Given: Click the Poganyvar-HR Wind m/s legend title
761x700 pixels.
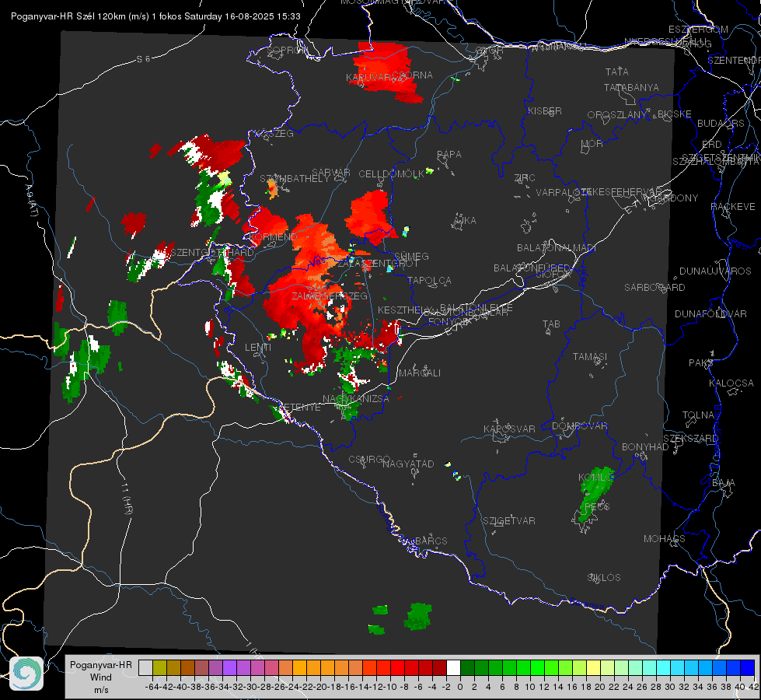Looking at the screenshot, I should (101, 677).
